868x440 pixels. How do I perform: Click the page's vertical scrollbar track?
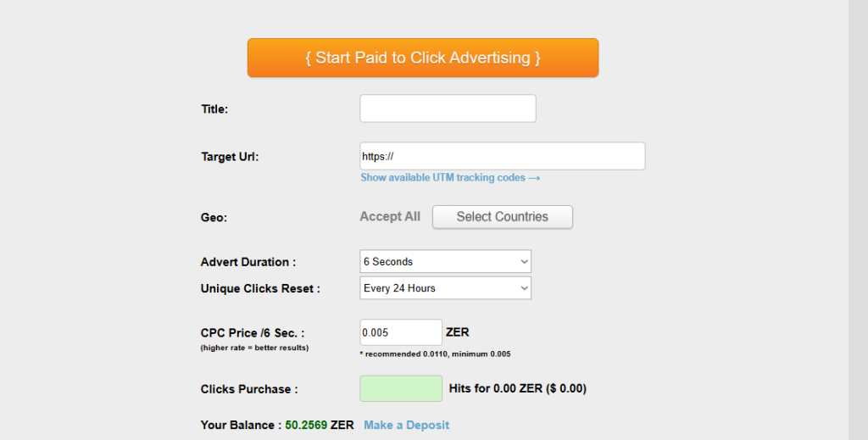(x=858, y=220)
